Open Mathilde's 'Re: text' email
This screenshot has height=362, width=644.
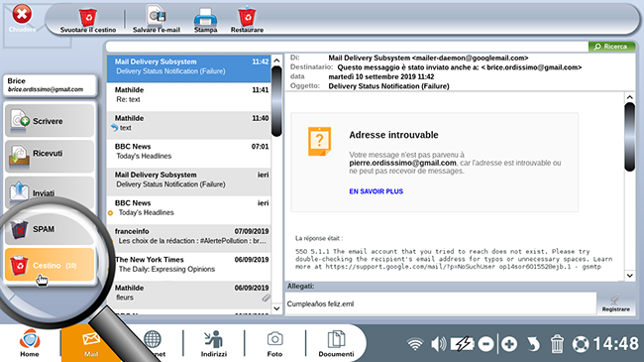coord(189,97)
